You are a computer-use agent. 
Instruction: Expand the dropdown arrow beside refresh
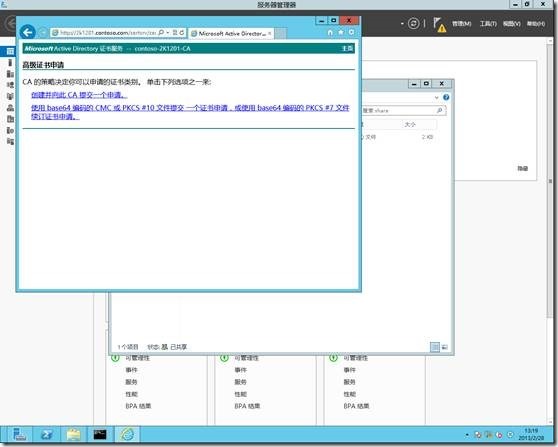coord(402,24)
